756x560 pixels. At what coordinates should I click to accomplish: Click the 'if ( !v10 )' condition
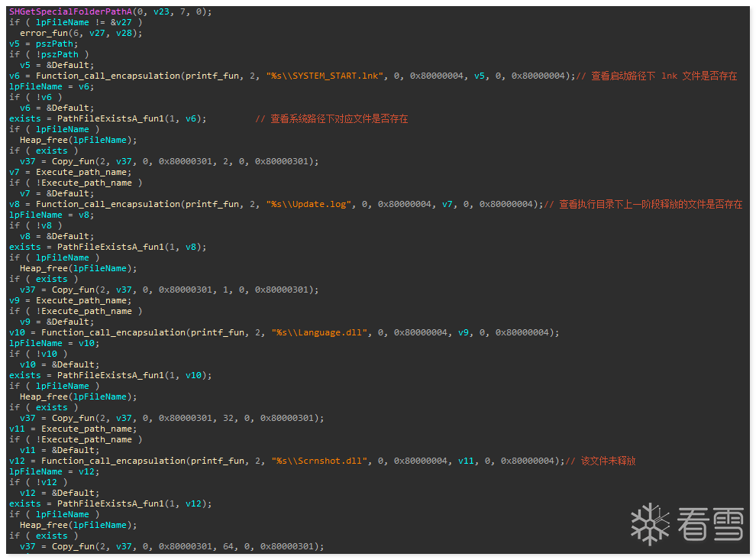coord(39,354)
